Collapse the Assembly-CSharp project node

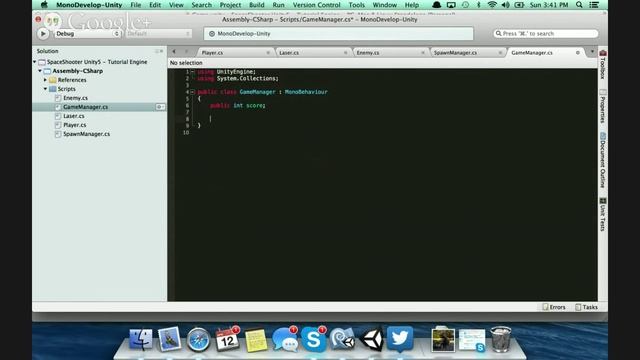tap(40, 71)
